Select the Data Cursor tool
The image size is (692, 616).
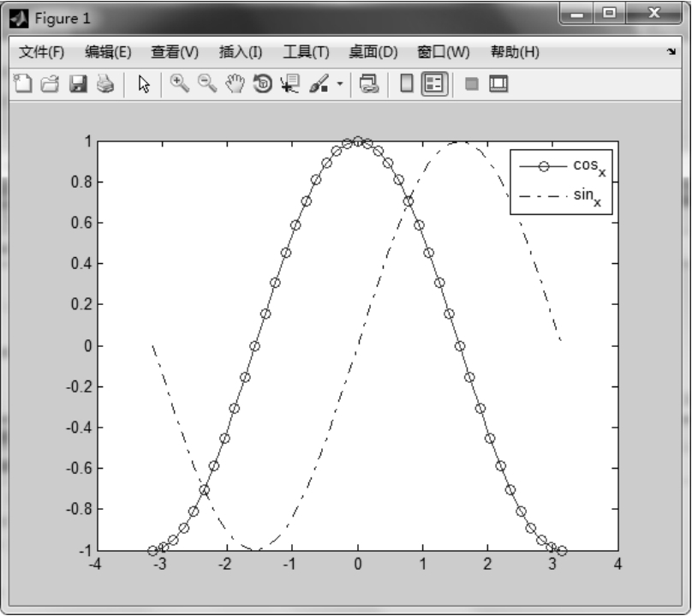pyautogui.click(x=289, y=84)
